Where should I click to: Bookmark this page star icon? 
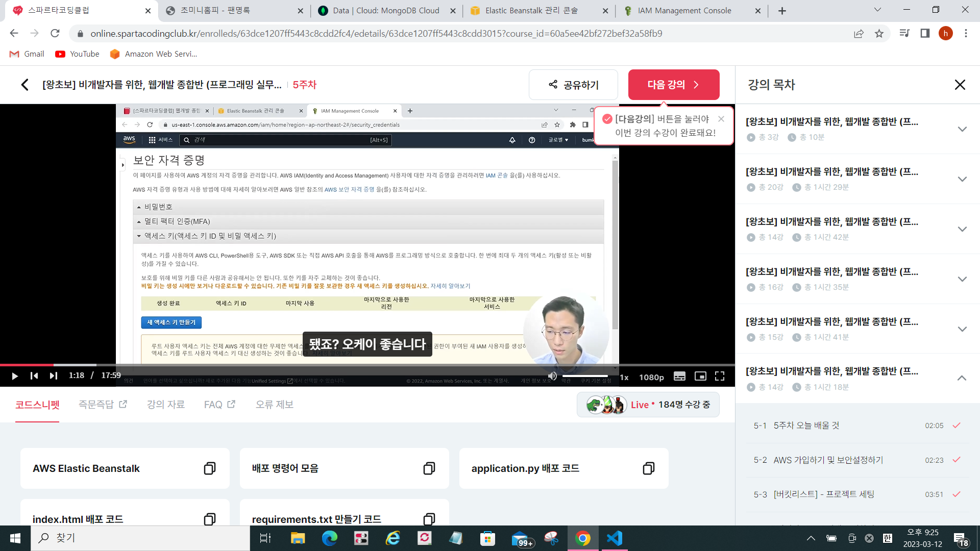pos(879,34)
